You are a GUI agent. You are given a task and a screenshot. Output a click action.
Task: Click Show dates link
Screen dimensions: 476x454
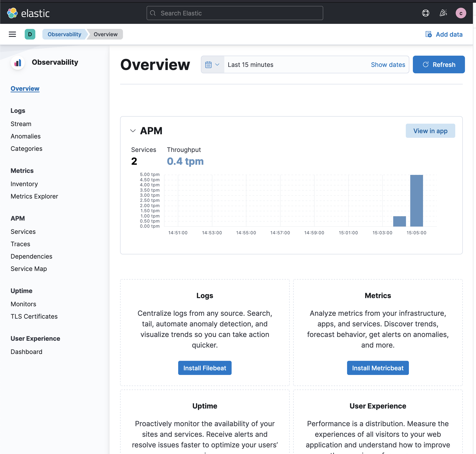click(x=388, y=65)
